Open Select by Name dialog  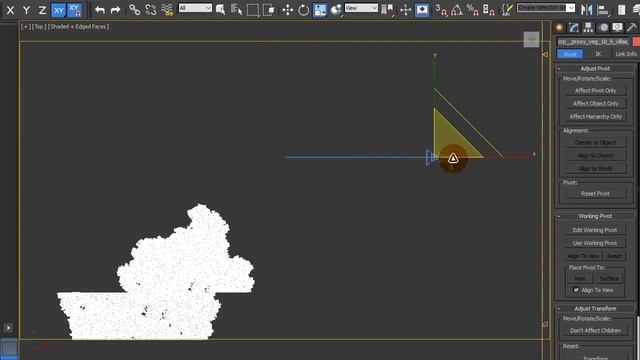pos(236,10)
